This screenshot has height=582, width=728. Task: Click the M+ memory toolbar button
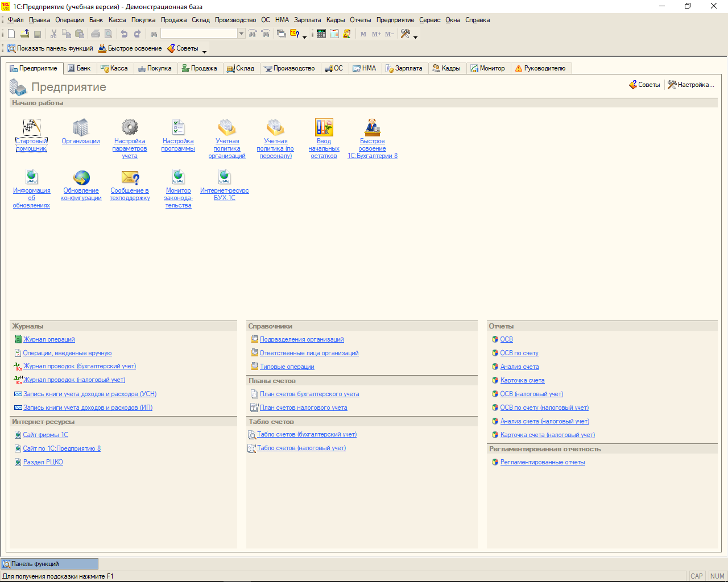pos(376,34)
